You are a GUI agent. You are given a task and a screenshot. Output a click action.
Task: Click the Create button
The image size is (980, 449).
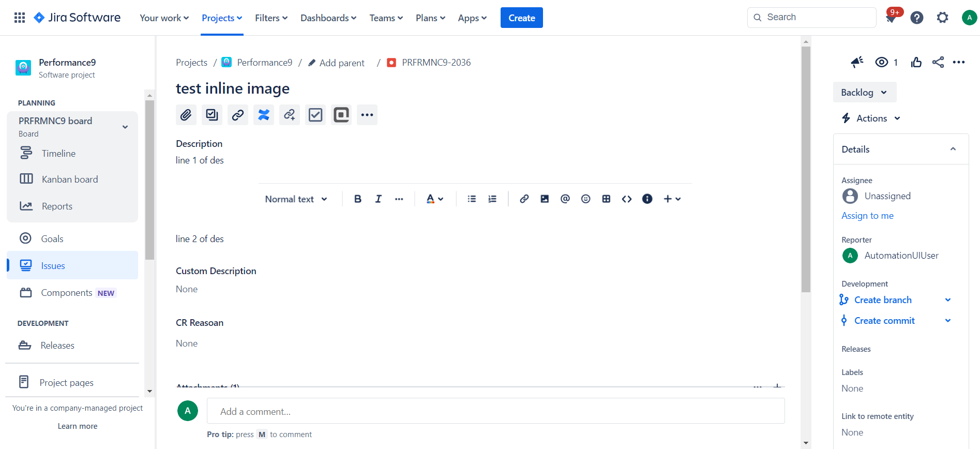[522, 18]
